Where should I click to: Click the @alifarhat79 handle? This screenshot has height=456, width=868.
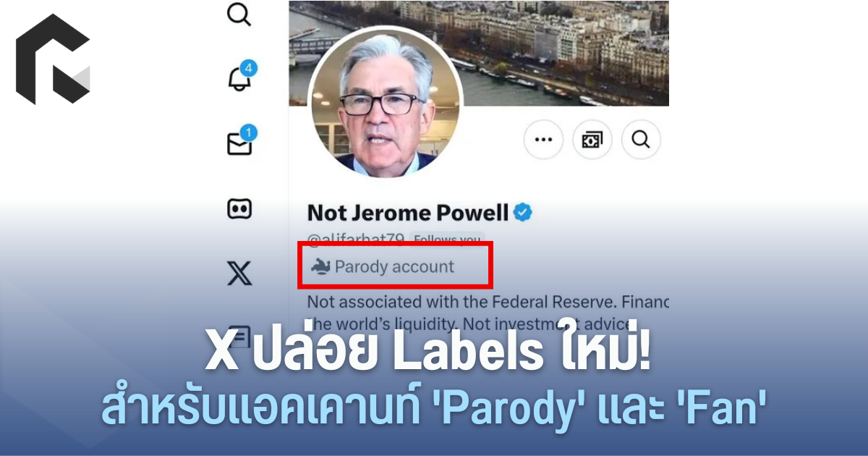[x=356, y=239]
